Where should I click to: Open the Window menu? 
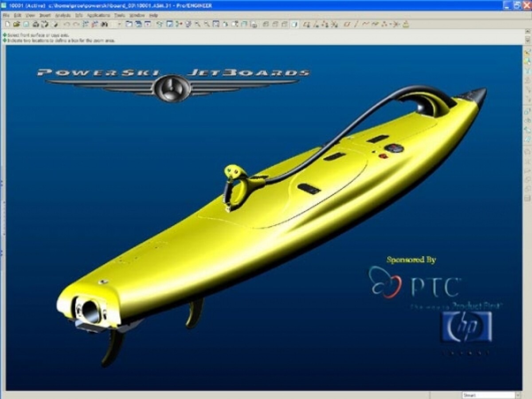(x=137, y=15)
